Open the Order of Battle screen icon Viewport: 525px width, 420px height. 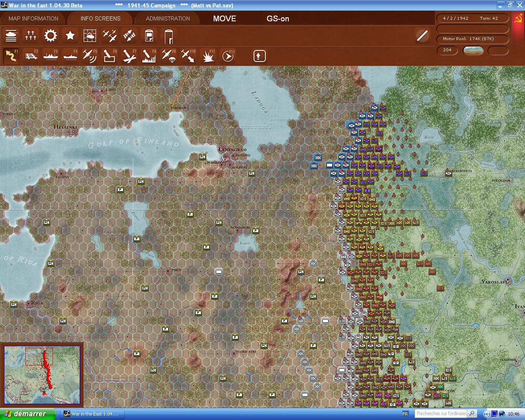(x=11, y=36)
